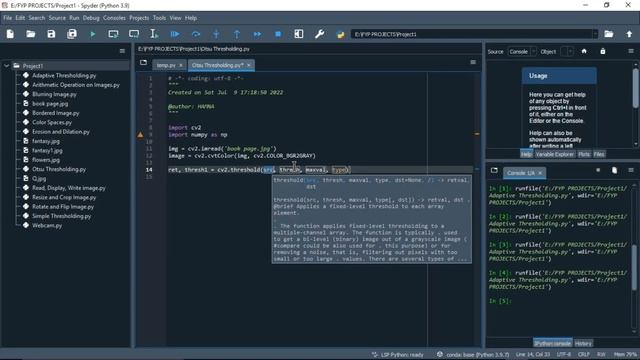Open PYTHONPATH manager python icon
Image resolution: width=640 pixels, height=360 pixels.
click(x=340, y=34)
